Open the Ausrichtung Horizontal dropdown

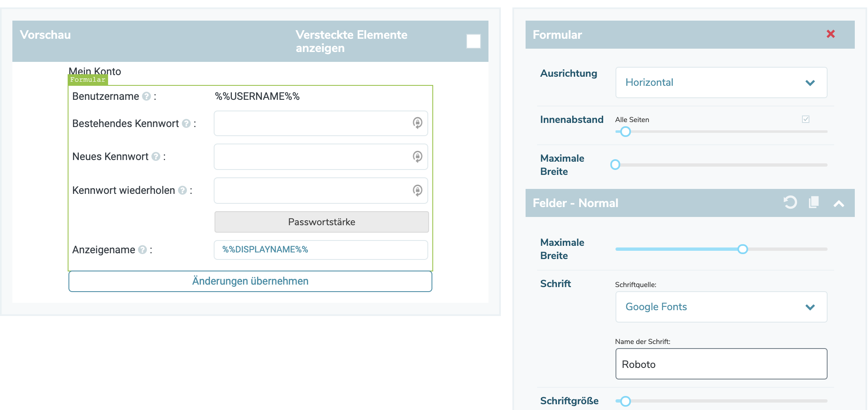tap(721, 82)
